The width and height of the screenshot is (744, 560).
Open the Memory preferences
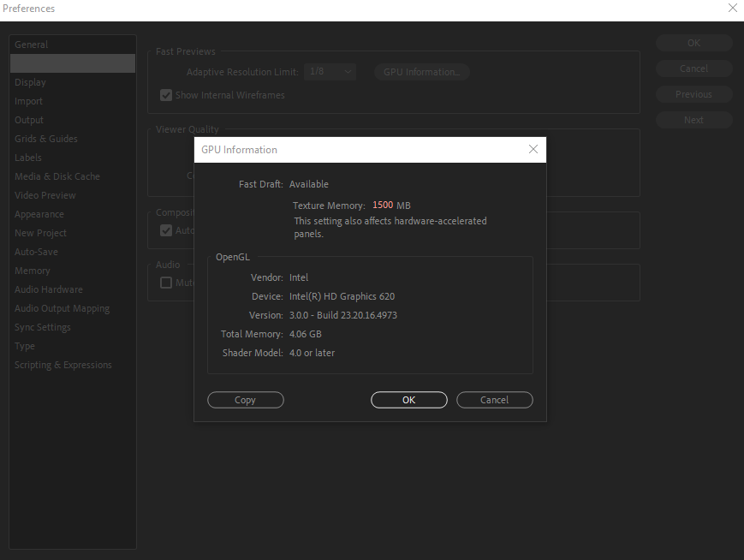33,271
